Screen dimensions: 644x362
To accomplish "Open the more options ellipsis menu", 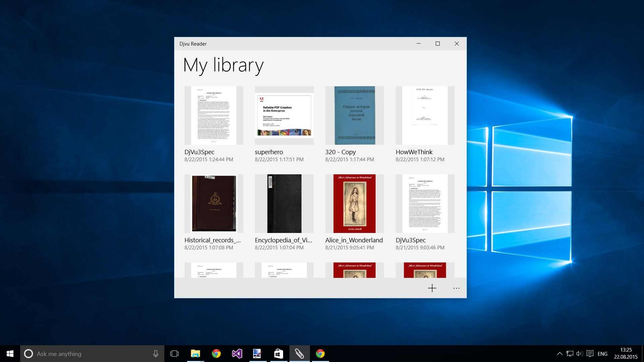I will point(456,288).
